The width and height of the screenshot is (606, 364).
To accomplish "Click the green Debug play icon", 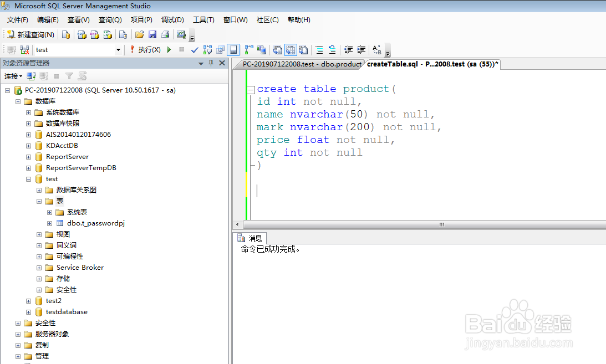I will tap(169, 50).
